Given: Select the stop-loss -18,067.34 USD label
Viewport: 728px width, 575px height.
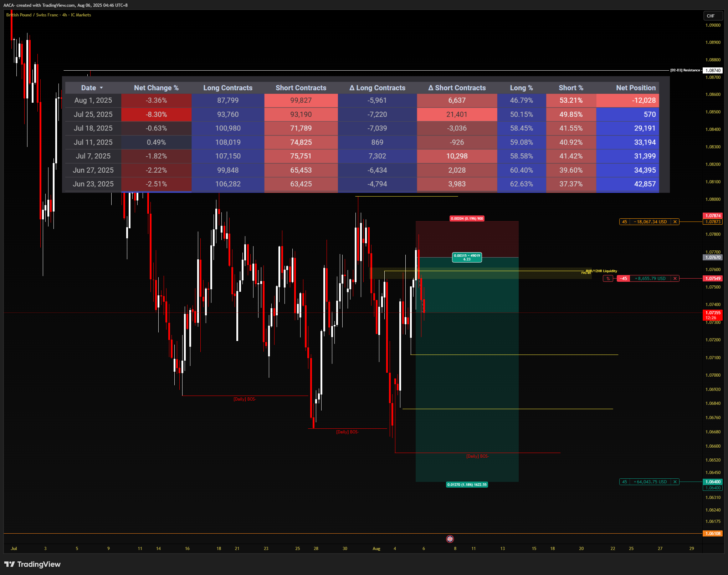Looking at the screenshot, I should coord(650,222).
